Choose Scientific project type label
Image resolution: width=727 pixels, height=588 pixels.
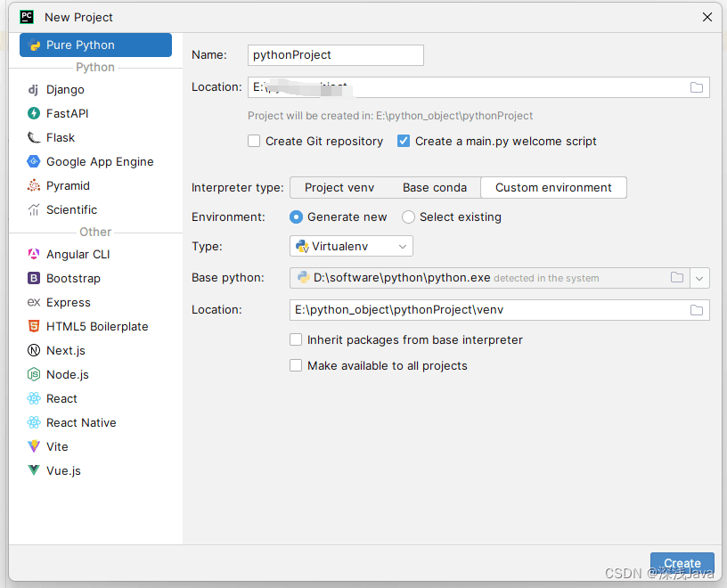coord(72,209)
